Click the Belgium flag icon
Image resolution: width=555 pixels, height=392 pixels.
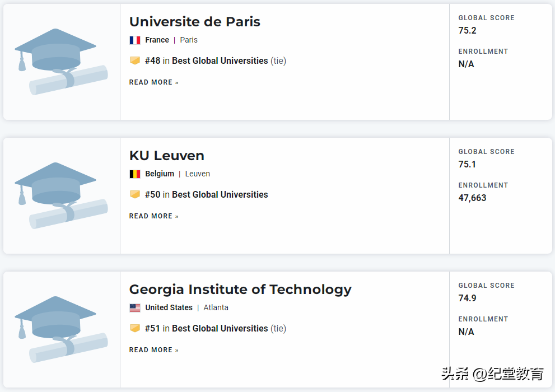click(135, 174)
